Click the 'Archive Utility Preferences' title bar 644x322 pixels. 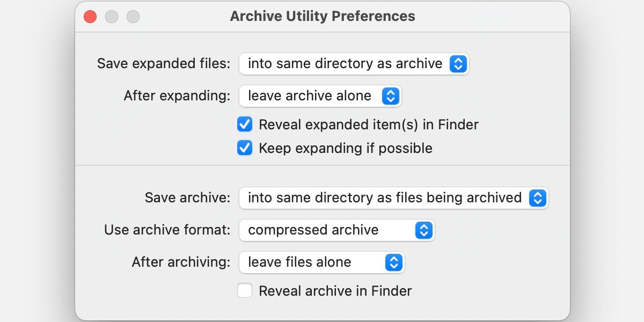click(322, 16)
